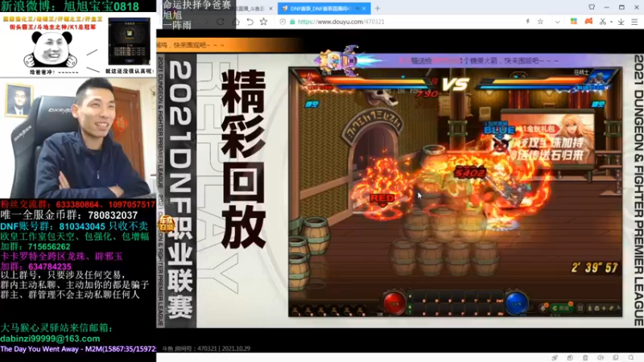Screen dimensions: 644x362
Task: Click the small game screenshot thumbnail top-left
Action: (x=129, y=41)
